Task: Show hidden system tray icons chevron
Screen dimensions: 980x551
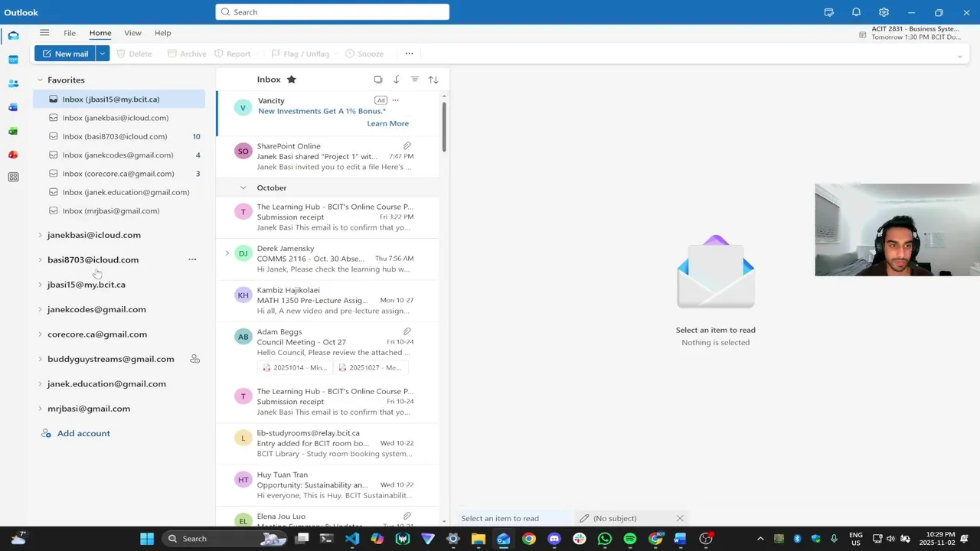Action: tap(760, 539)
